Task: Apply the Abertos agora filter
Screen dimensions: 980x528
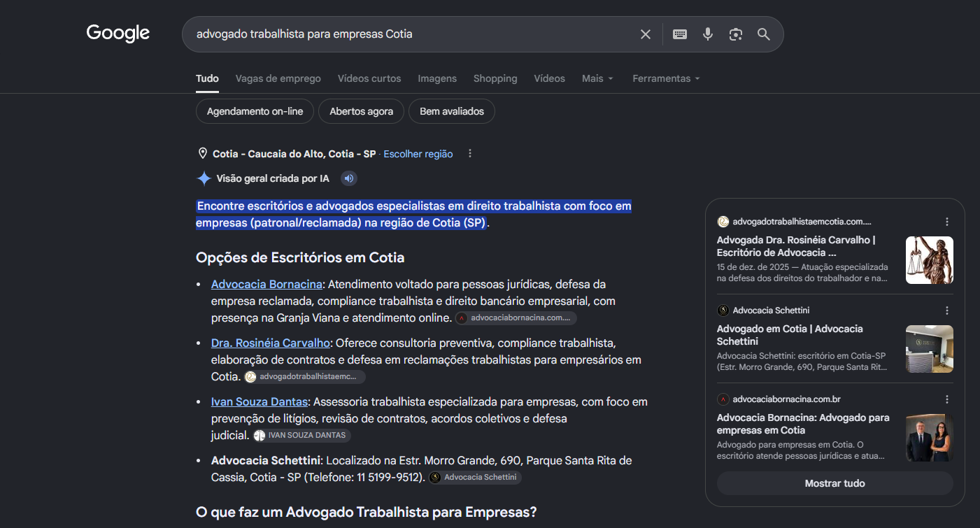Action: coord(362,111)
